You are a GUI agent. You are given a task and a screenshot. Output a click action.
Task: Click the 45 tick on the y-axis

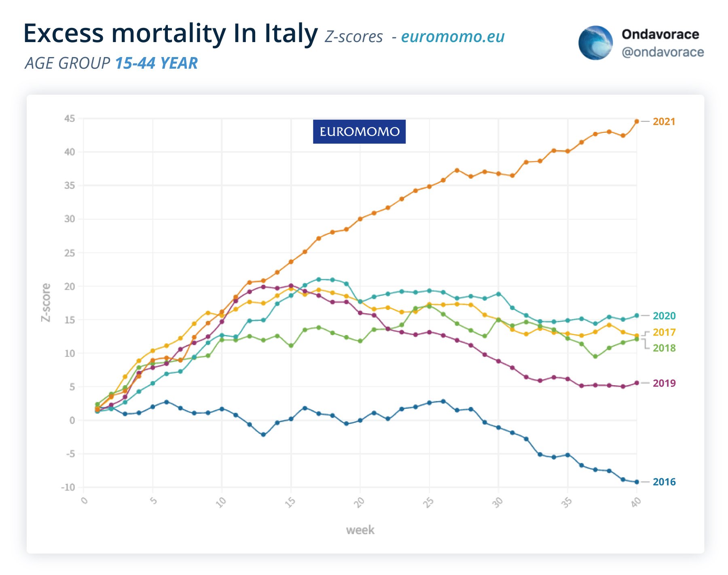(70, 119)
